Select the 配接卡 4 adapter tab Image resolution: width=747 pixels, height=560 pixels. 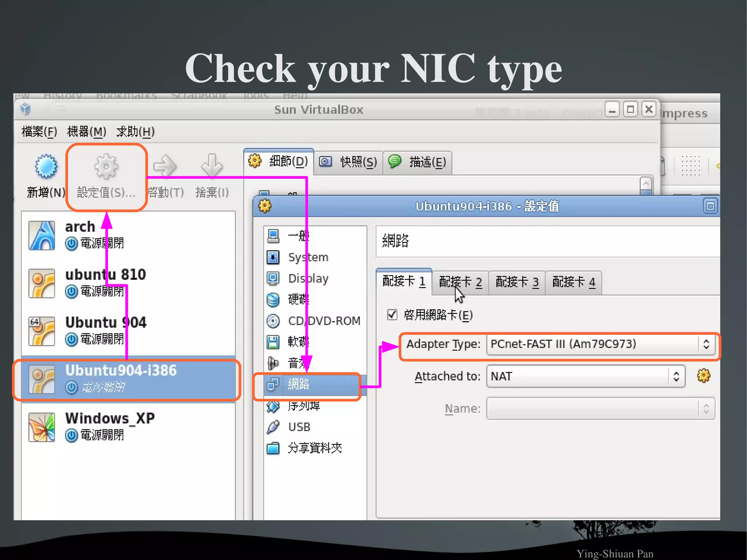(x=573, y=282)
